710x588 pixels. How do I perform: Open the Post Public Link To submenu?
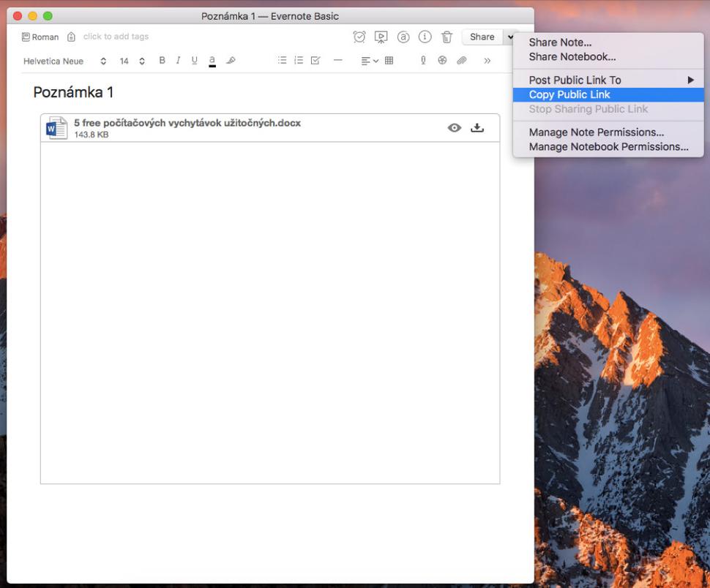click(x=608, y=80)
